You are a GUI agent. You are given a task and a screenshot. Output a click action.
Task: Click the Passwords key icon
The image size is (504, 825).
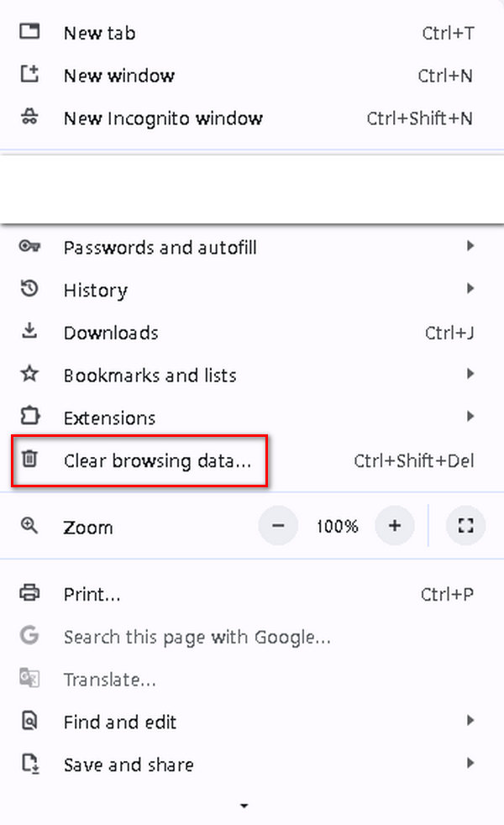click(x=29, y=247)
